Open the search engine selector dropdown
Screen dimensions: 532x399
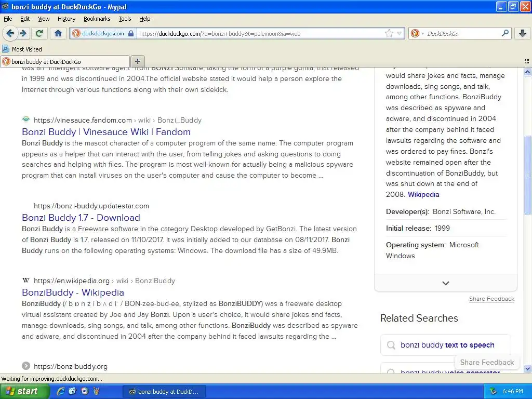[x=422, y=33]
